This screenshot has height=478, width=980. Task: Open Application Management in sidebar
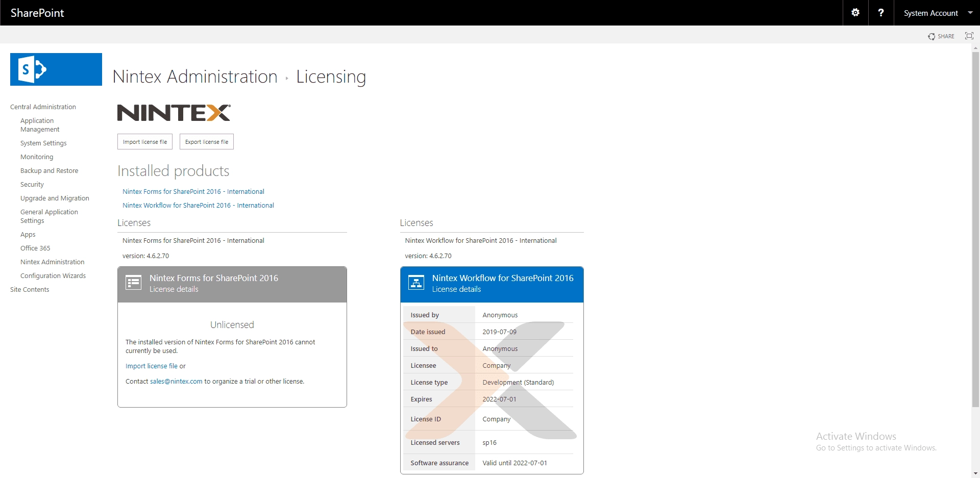point(40,125)
